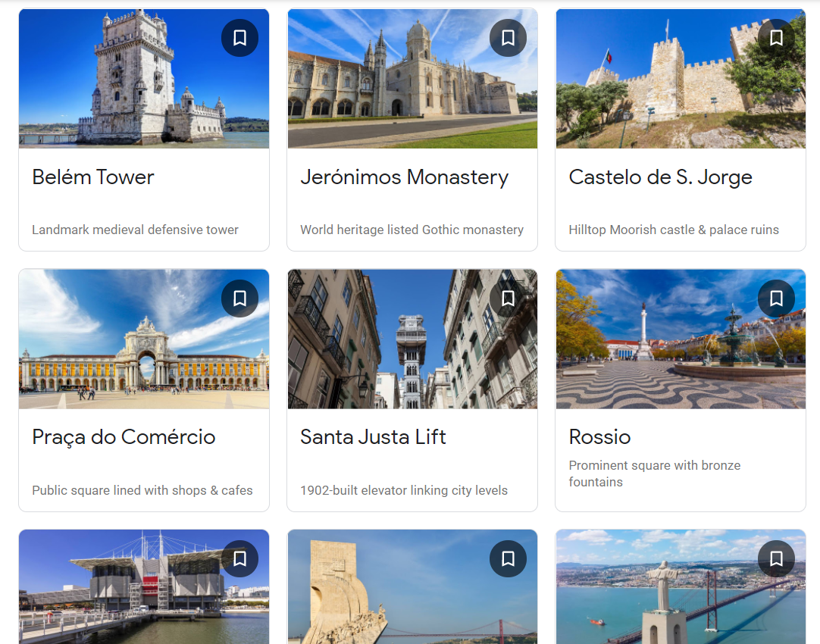Bookmark the oceanarium building photo card
The height and width of the screenshot is (644, 820).
(x=239, y=559)
